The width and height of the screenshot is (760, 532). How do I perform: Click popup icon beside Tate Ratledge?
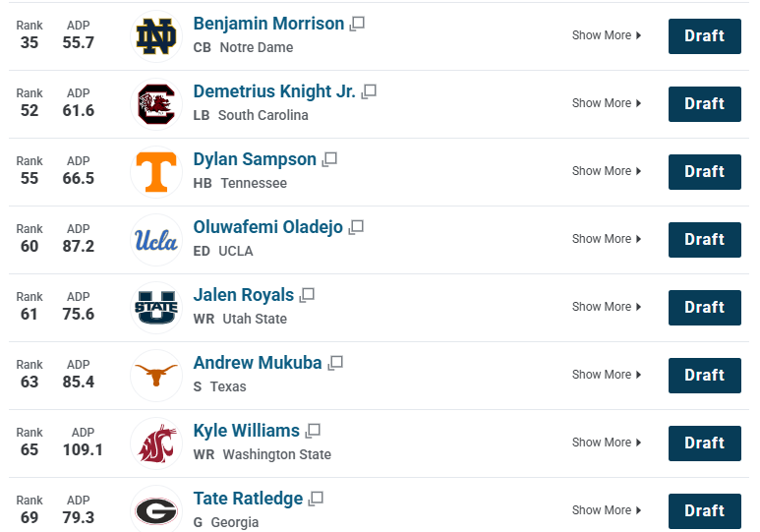(x=316, y=499)
